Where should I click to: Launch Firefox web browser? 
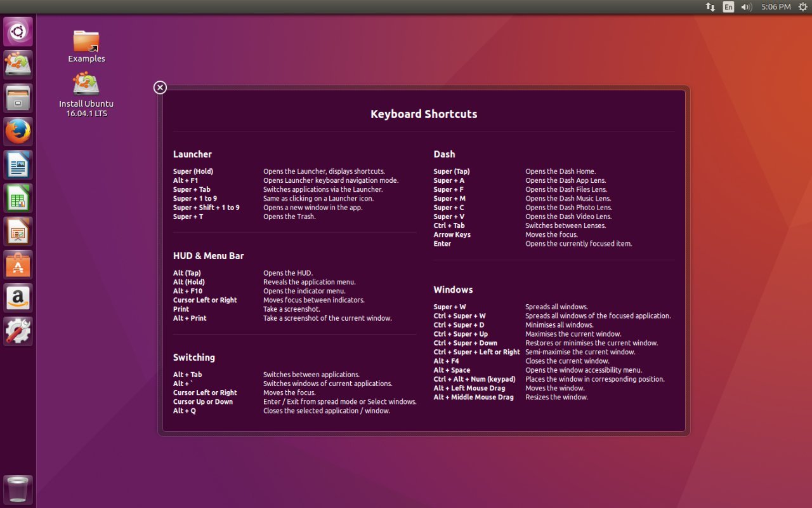[x=18, y=131]
